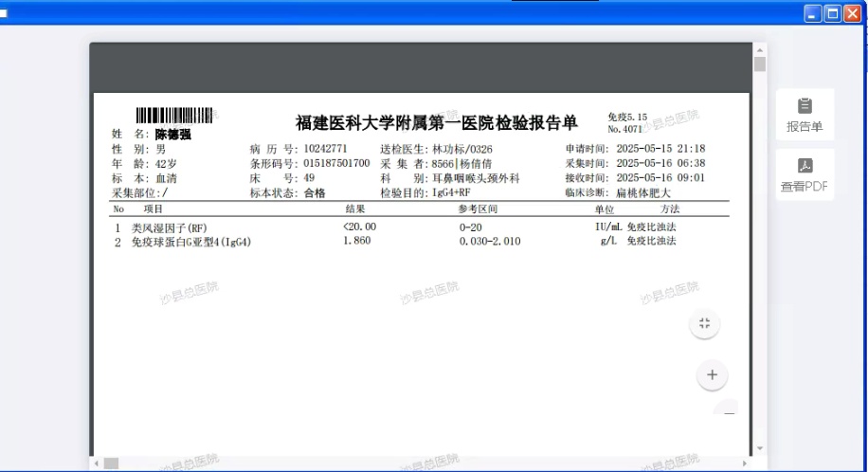868x472 pixels.
Task: Close the report window
Action: click(x=852, y=13)
